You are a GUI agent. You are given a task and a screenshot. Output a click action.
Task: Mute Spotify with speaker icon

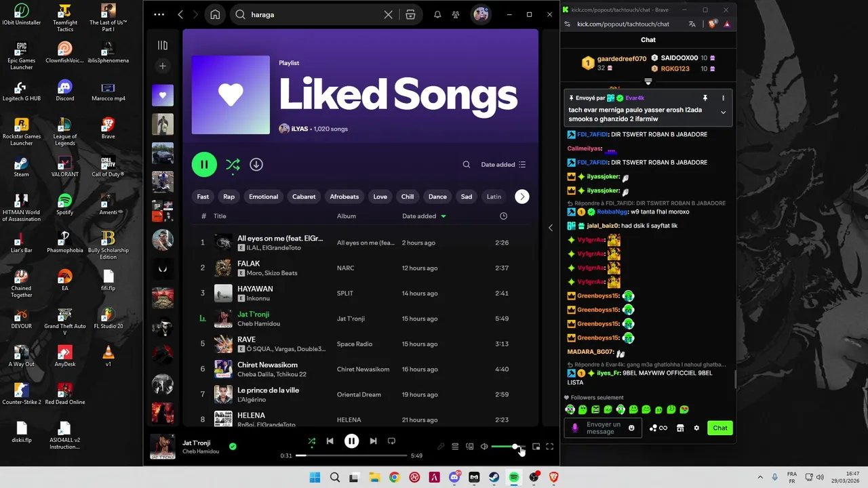pos(484,447)
